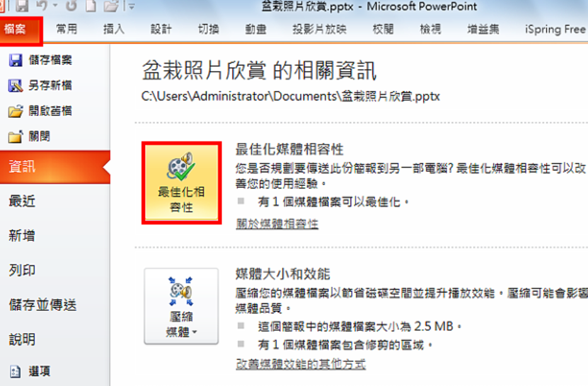Click 關閉 close folder icon
Screen dimensions: 588x386
coord(15,136)
